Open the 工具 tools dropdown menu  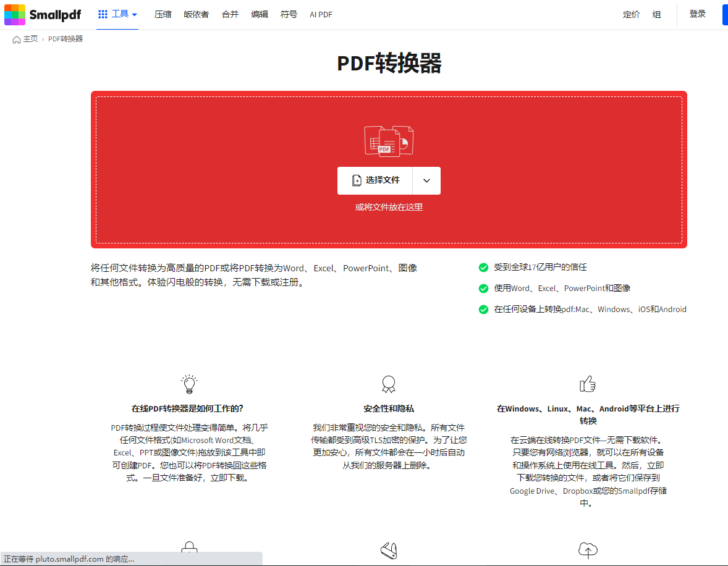117,14
